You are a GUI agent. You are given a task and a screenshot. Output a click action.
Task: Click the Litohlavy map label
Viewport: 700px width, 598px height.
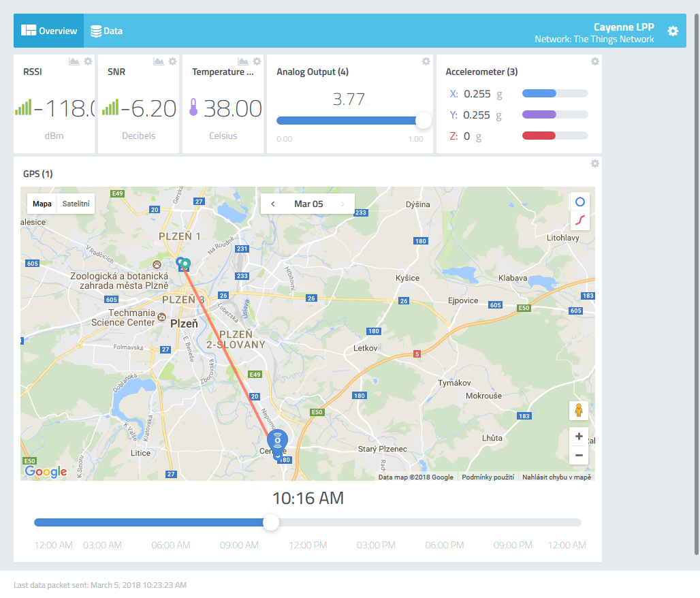pos(563,238)
